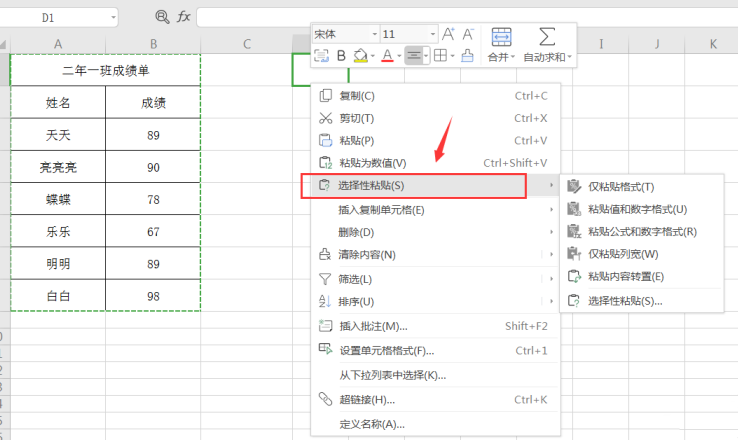Choose 超链接(H)... entry
Viewport: 738px width, 440px height.
point(435,400)
